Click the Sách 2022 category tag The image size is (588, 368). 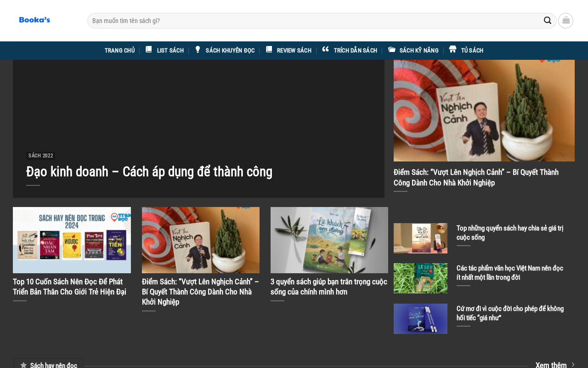[41, 155]
